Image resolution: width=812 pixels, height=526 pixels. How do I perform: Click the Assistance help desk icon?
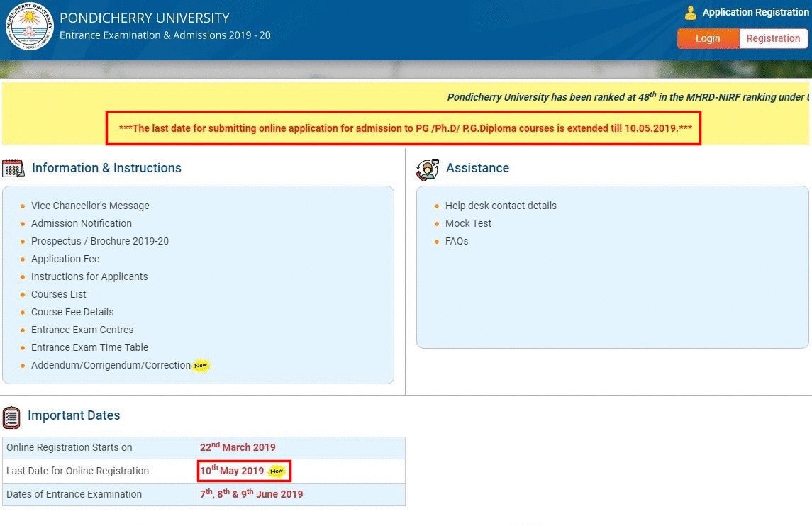[427, 169]
